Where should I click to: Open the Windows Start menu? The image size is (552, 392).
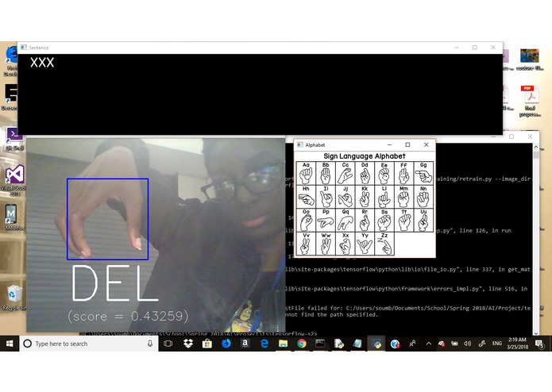pos(10,344)
